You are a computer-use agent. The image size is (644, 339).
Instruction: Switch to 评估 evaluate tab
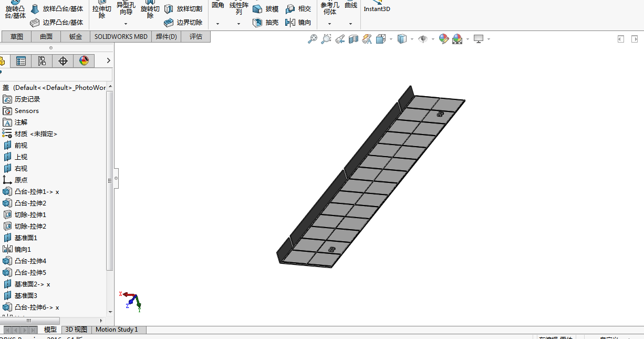tap(196, 36)
